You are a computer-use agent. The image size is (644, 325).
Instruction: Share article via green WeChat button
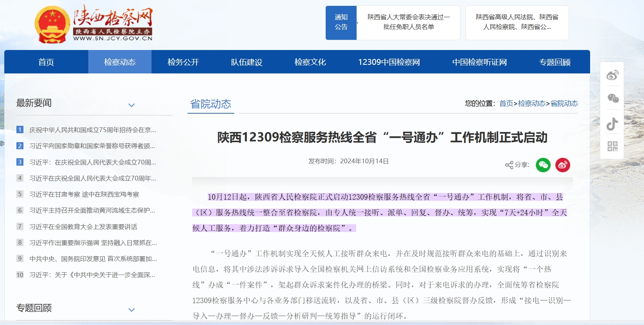tap(543, 165)
